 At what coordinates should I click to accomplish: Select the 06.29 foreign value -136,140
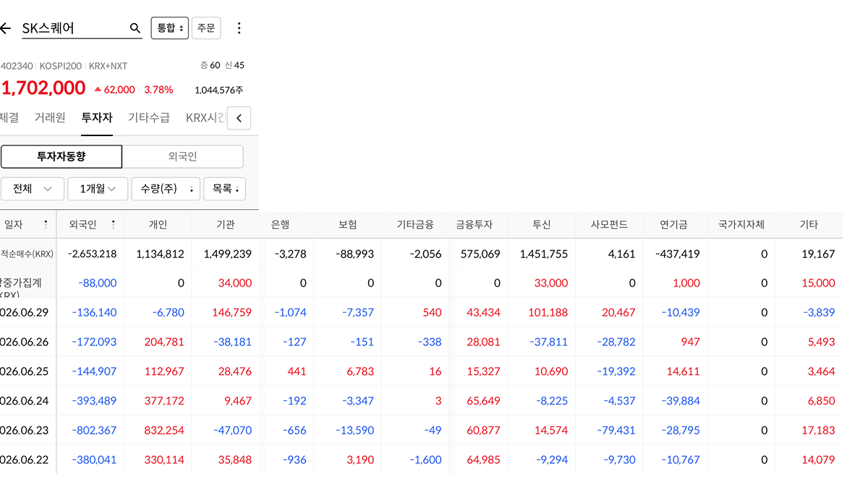click(x=95, y=313)
